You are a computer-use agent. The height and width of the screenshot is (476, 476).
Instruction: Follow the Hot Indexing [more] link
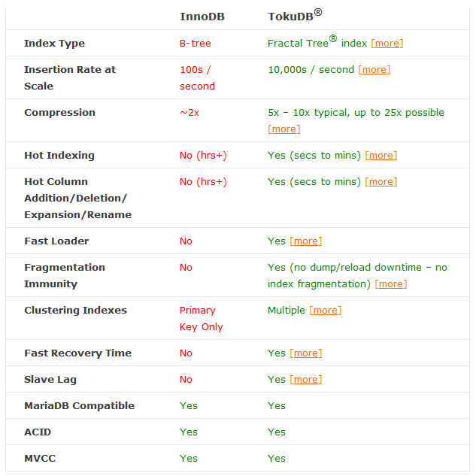click(x=381, y=156)
